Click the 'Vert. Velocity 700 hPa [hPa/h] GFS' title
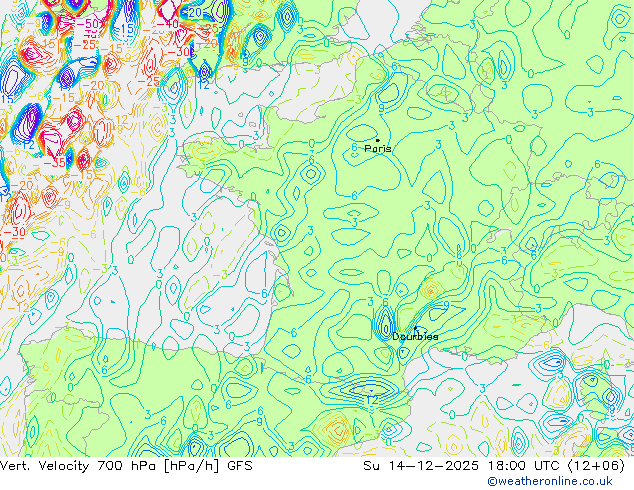Screen dimensions: 634x490 126,466
